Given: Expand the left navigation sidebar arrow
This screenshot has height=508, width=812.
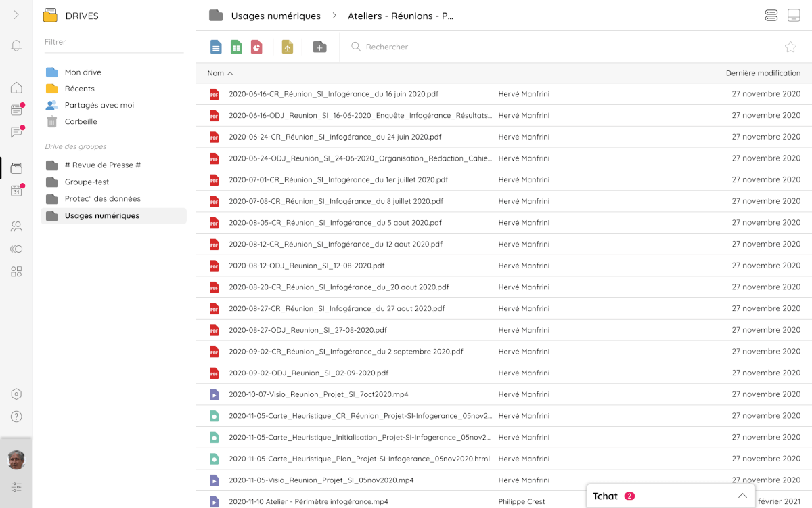Looking at the screenshot, I should tap(16, 14).
